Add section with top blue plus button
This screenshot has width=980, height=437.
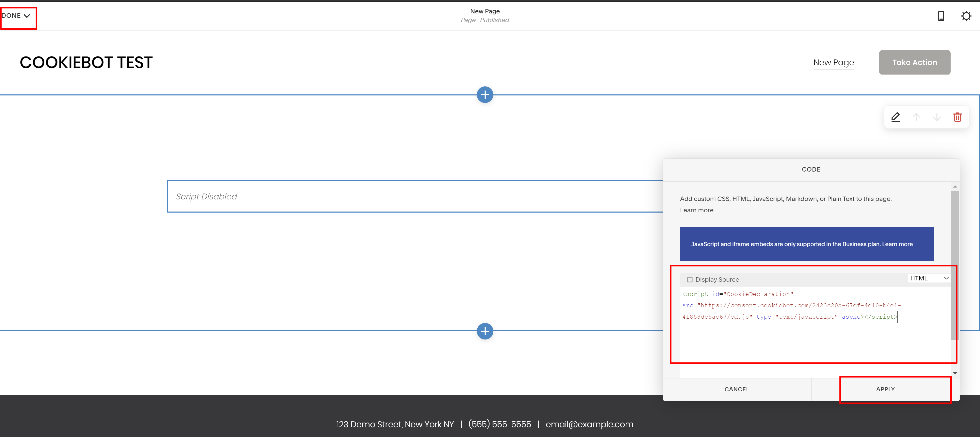[x=485, y=95]
